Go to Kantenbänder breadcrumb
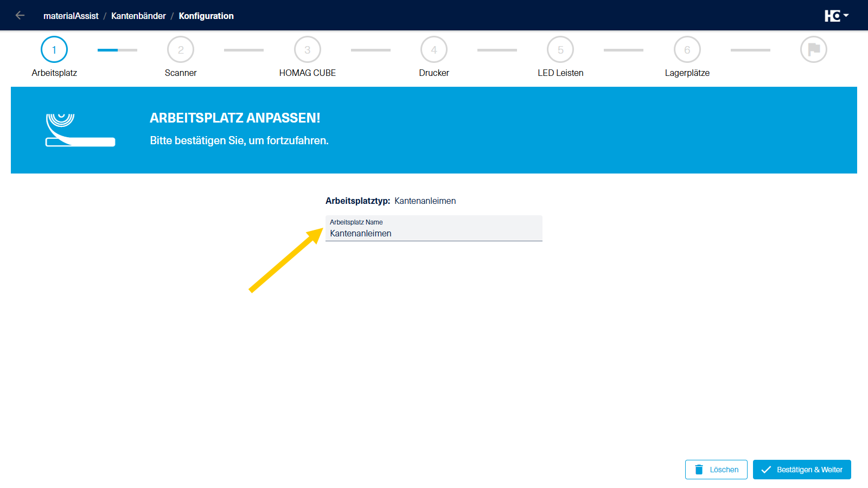This screenshot has height=488, width=868. tap(138, 16)
